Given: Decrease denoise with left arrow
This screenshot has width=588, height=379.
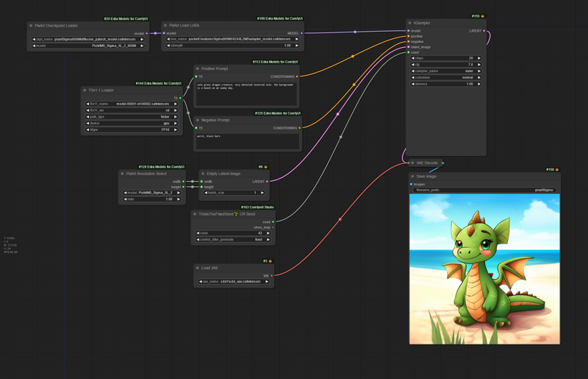Looking at the screenshot, I should (x=413, y=84).
